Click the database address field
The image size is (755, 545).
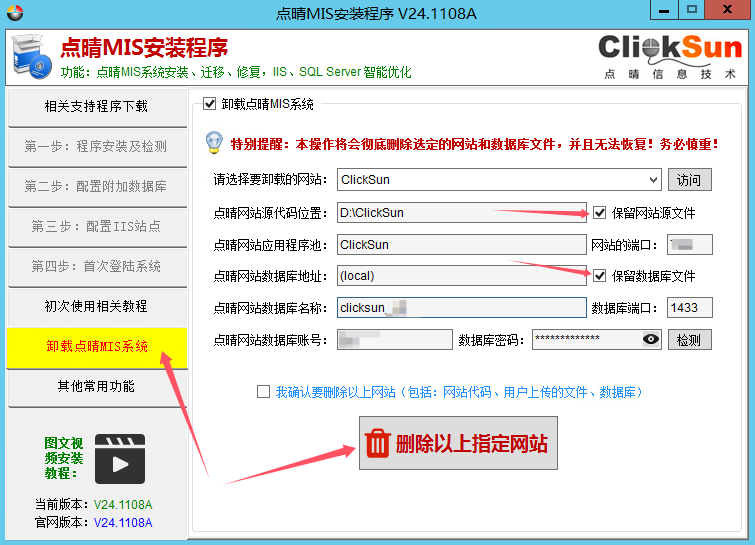[462, 275]
